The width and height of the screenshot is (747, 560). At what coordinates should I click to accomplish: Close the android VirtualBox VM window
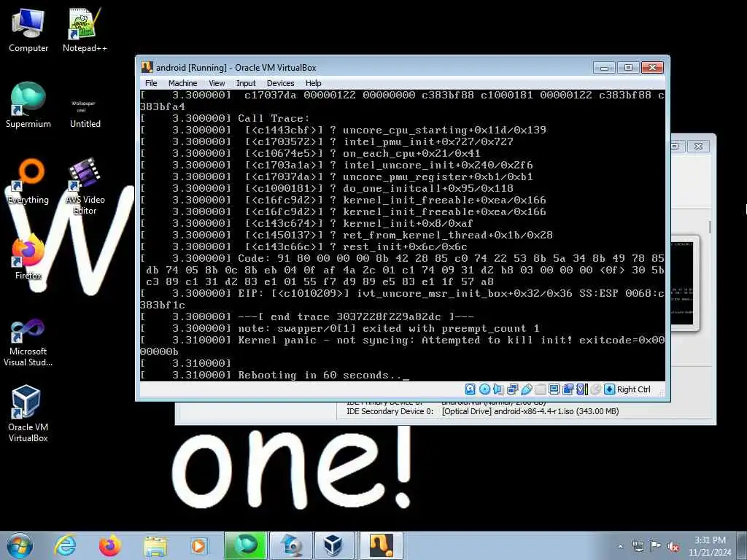pyautogui.click(x=653, y=68)
